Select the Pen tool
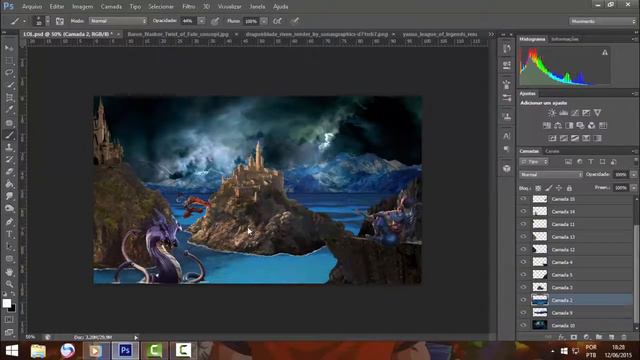Screen dimensions: 640x360 pos(9,222)
